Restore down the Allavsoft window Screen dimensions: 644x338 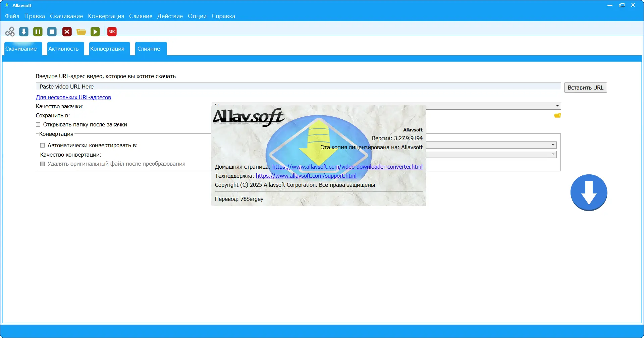[x=622, y=5]
